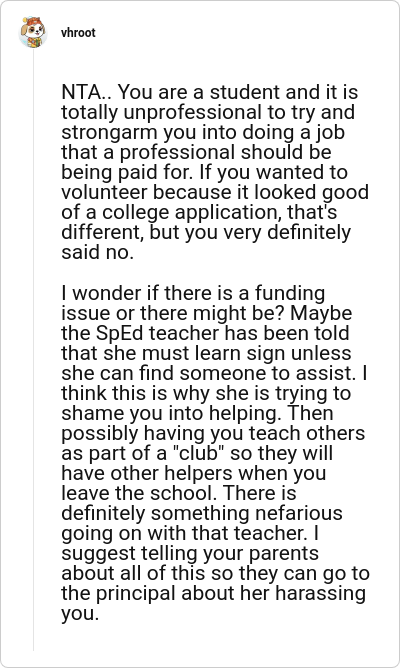Select the paragraph beginning 'I wonder if'
Viewport: 400px width, 668px height.
click(x=215, y=454)
